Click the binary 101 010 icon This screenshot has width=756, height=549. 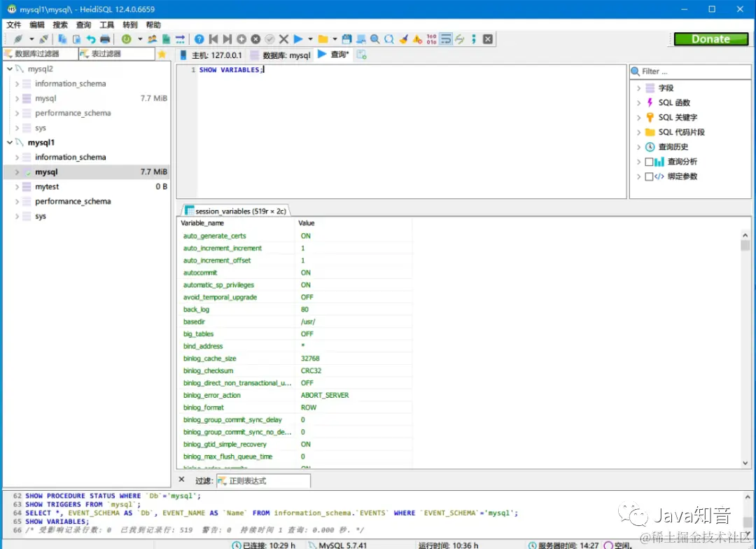(x=431, y=39)
